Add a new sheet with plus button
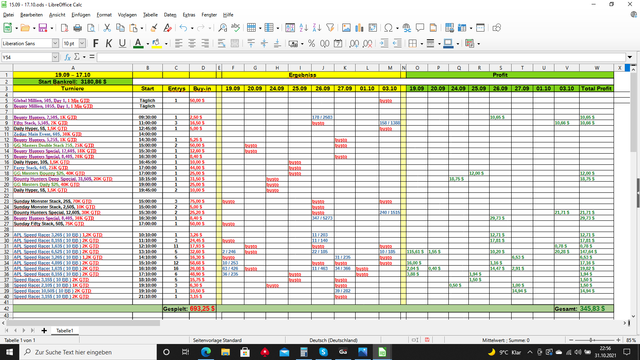Image resolution: width=640 pixels, height=360 pixels. (x=44, y=331)
